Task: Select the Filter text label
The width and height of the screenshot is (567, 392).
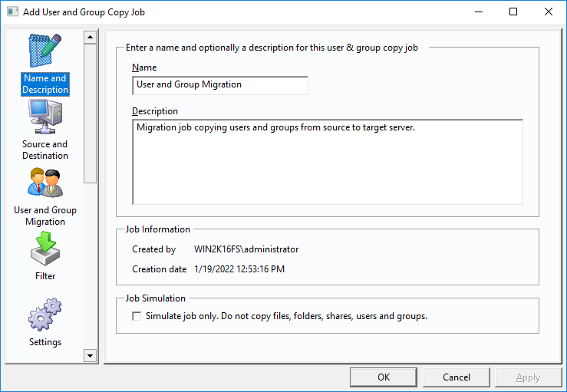Action: pyautogui.click(x=45, y=276)
